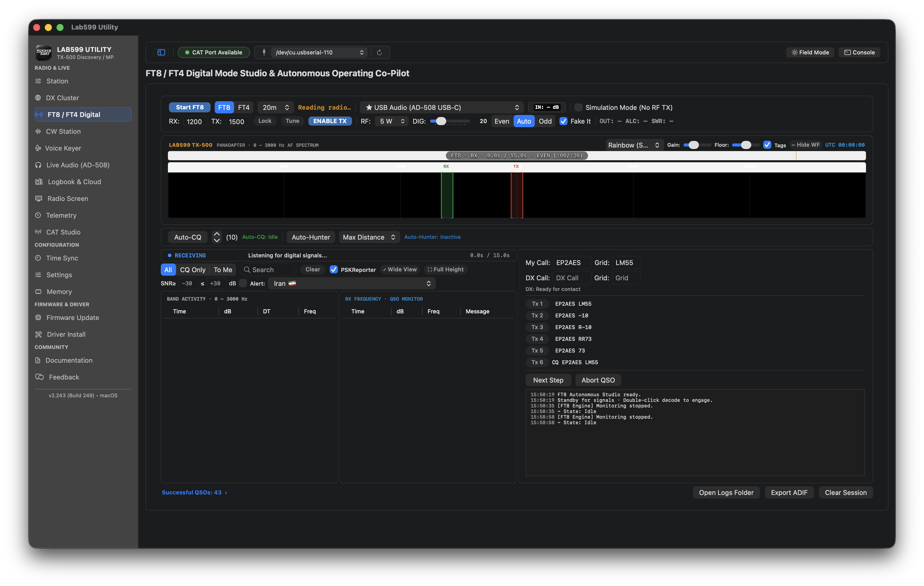Enable Simulation Mode (No RF TX) checkbox
Screen dimensions: 924x586
pos(578,107)
